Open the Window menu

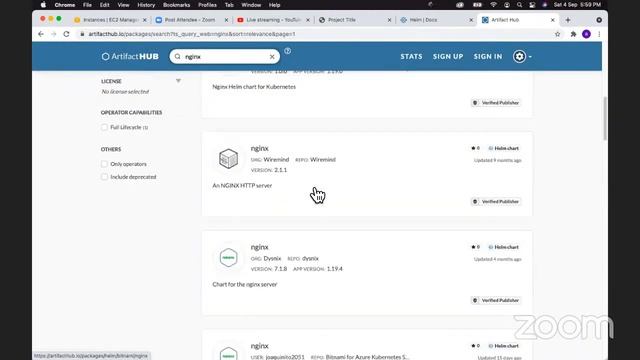(x=251, y=5)
